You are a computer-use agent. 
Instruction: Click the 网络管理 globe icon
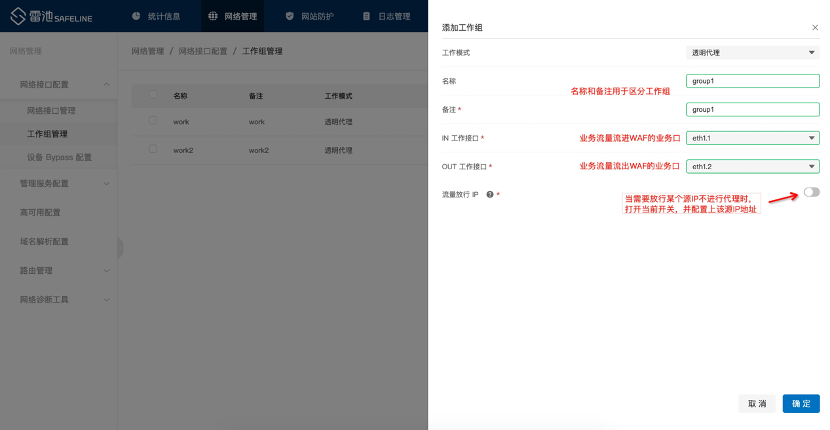click(211, 16)
